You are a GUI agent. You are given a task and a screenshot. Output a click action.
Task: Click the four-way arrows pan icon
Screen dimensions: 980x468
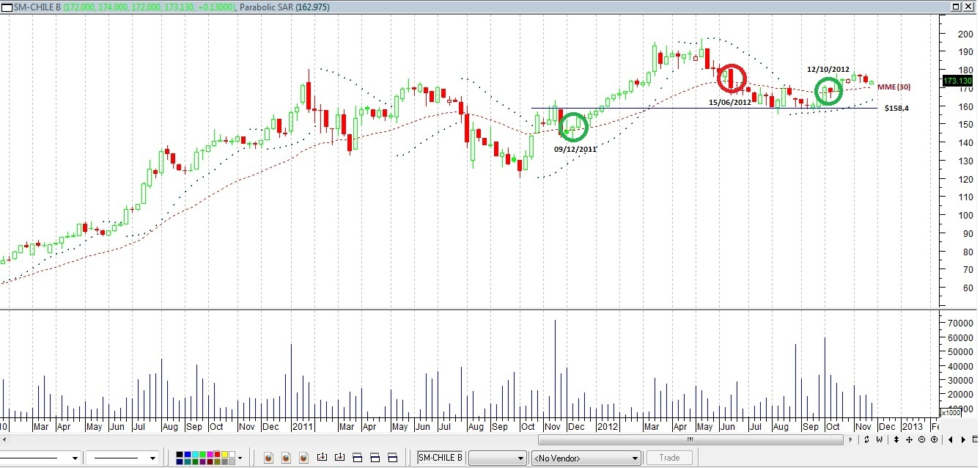pyautogui.click(x=909, y=440)
